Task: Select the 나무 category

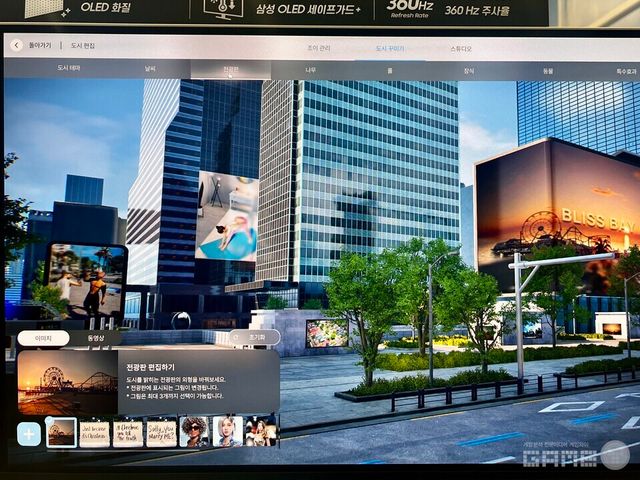Action: click(x=311, y=70)
